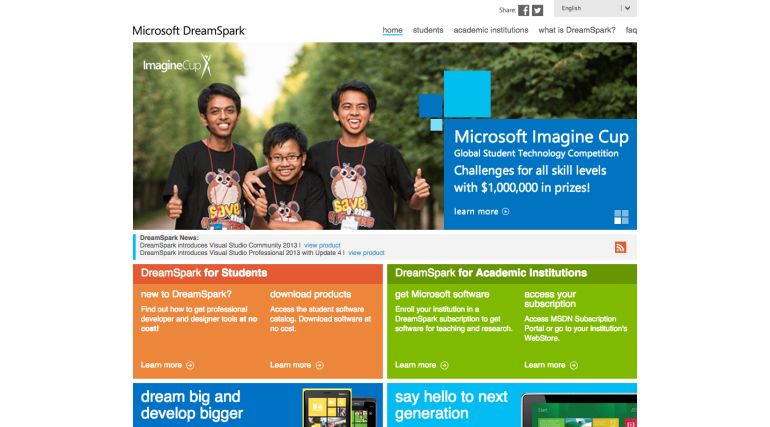Click Learn more under download products
The height and width of the screenshot is (427, 770).
[x=296, y=365]
